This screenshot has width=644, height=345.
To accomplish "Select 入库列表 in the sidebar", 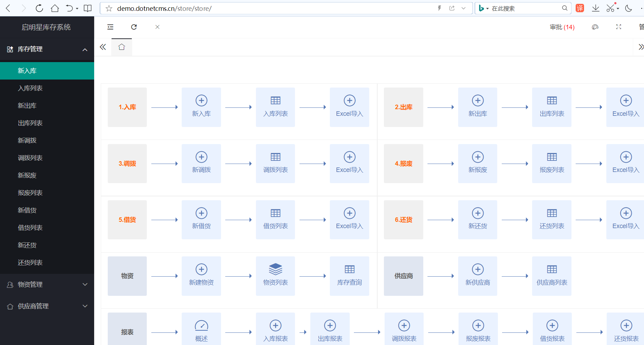I will point(47,88).
